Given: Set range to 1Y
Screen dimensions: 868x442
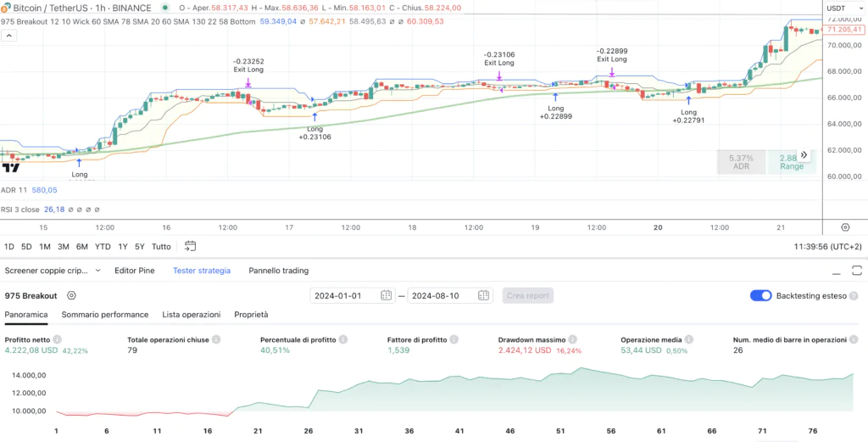Looking at the screenshot, I should pos(123,247).
